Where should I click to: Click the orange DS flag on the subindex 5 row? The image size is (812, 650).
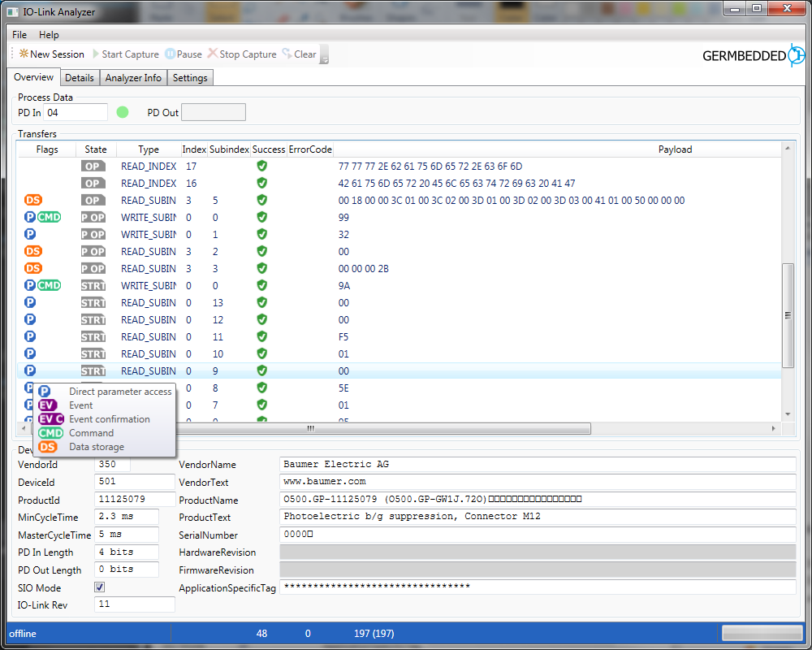coord(33,200)
